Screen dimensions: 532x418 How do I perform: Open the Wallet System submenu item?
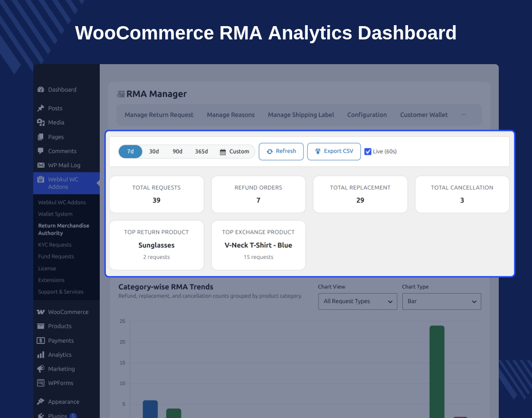[55, 214]
